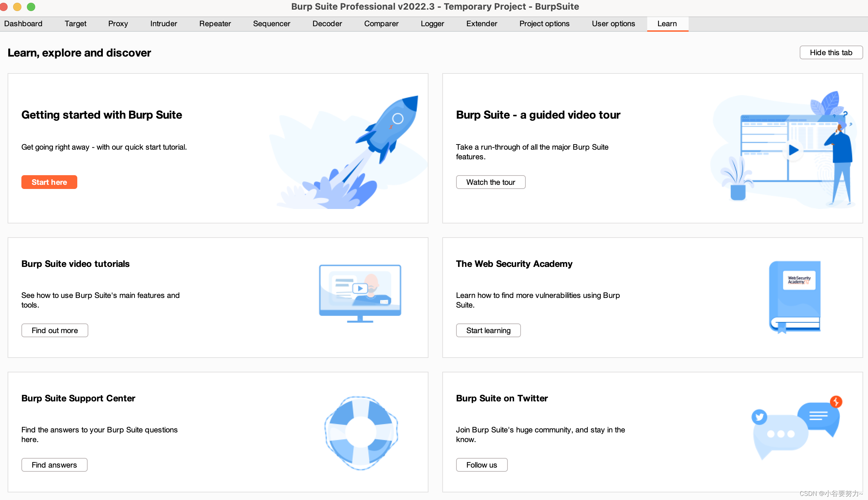Click Find out more button
868x500 pixels.
[55, 330]
